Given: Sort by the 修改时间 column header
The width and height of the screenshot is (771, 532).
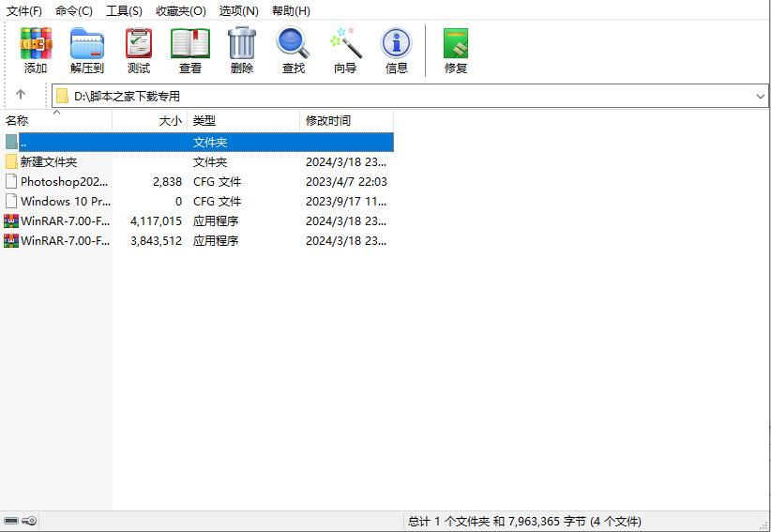Looking at the screenshot, I should (347, 120).
